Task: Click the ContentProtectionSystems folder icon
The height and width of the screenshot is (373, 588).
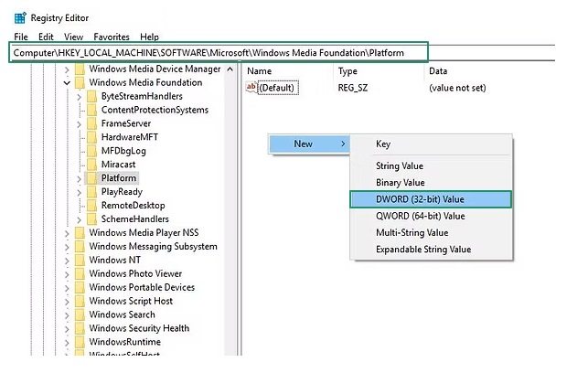Action: pyautogui.click(x=91, y=110)
